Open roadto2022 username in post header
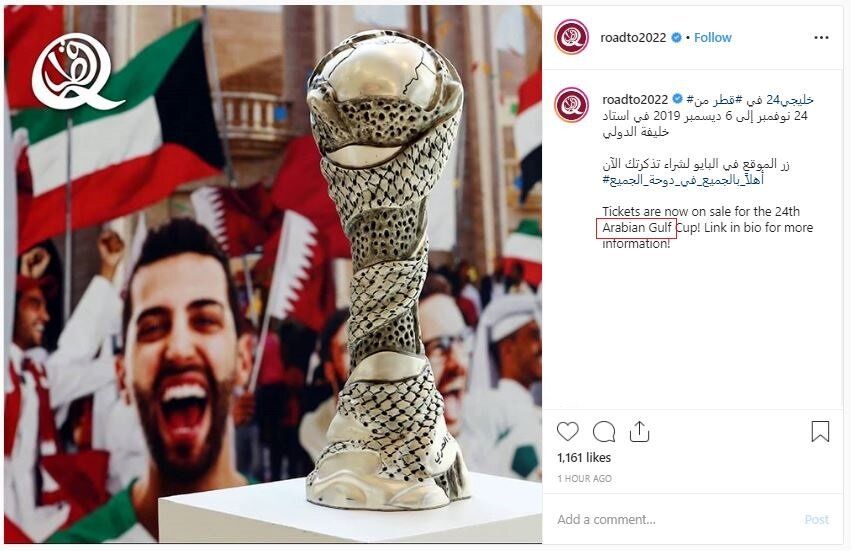Screen dimensions: 851x551 tap(633, 37)
